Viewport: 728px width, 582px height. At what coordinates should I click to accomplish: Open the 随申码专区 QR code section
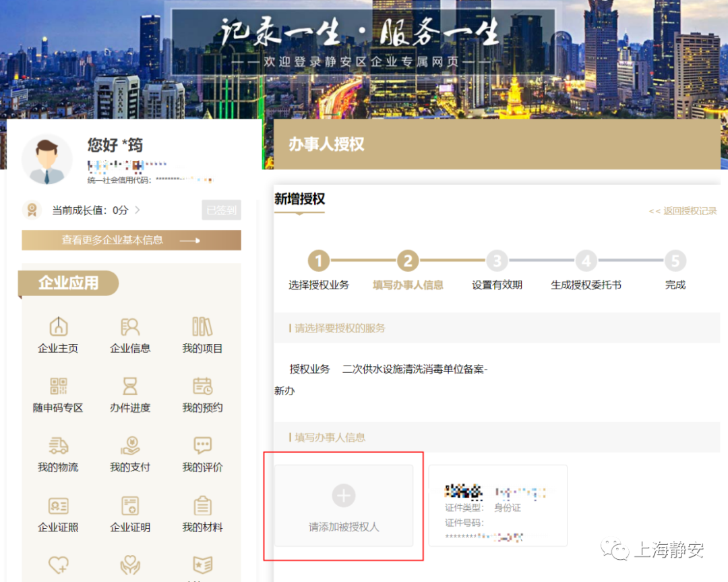click(58, 393)
